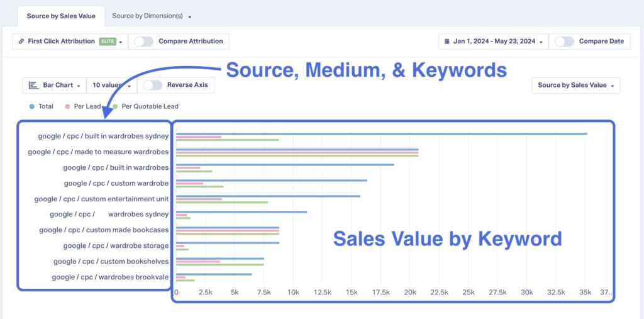Click the green ELITE badge
644x319 pixels.
[108, 42]
